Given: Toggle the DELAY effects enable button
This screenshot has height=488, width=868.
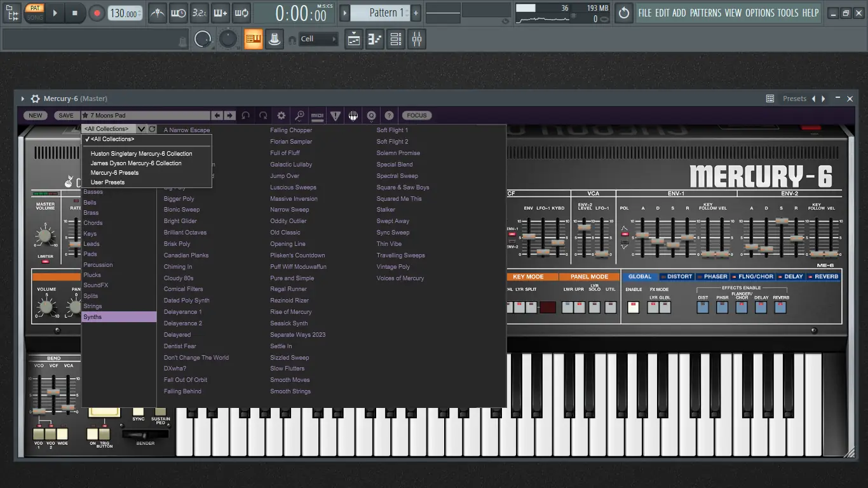Looking at the screenshot, I should tap(761, 308).
